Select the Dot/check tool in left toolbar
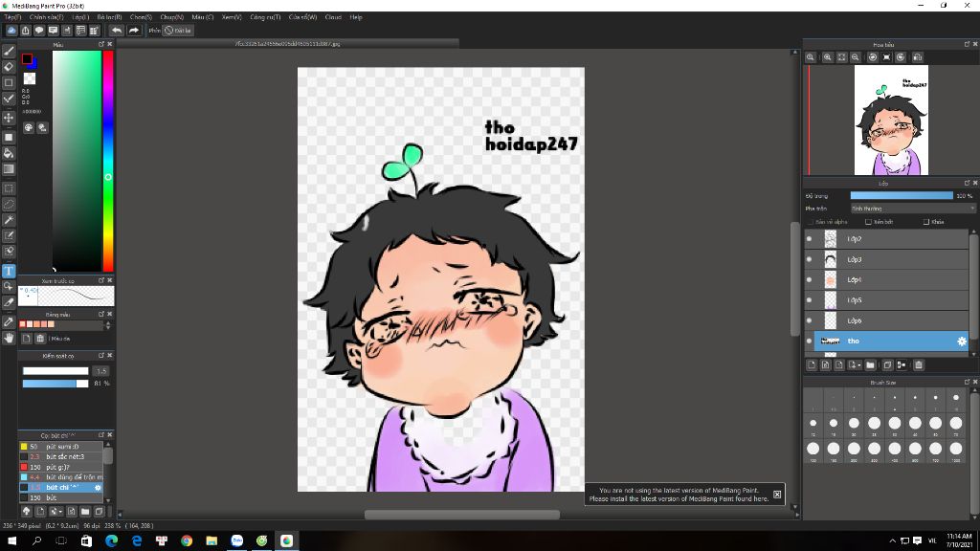The image size is (980, 551). pos(9,99)
